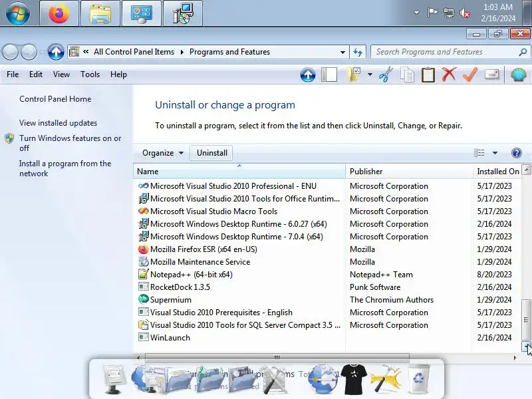Sort by the Installed On column header
The height and width of the screenshot is (399, 532).
[x=497, y=172]
